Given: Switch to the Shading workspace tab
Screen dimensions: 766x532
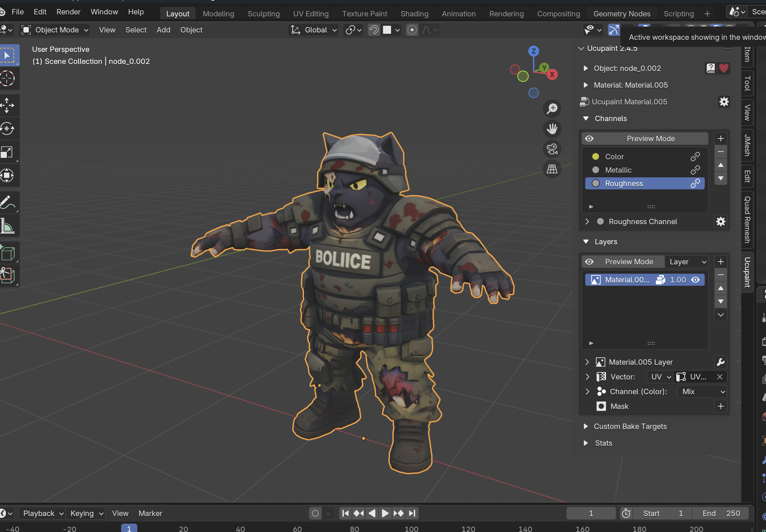Looking at the screenshot, I should (x=414, y=14).
